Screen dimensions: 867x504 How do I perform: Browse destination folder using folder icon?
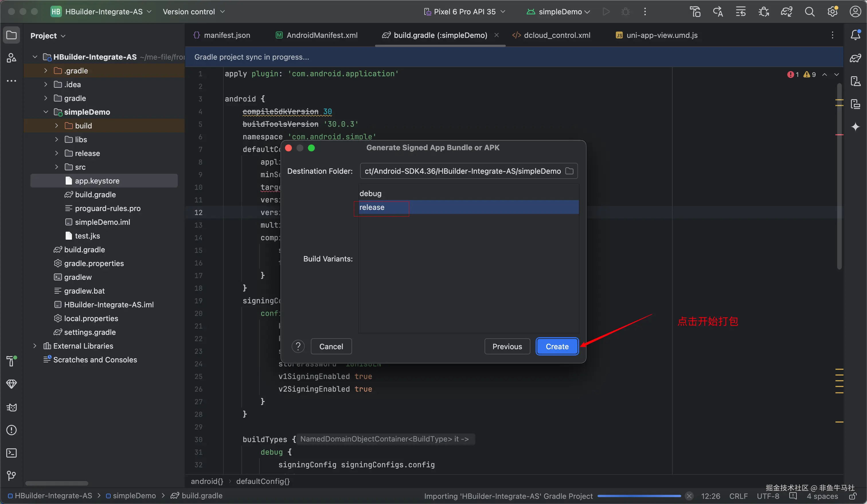(569, 171)
